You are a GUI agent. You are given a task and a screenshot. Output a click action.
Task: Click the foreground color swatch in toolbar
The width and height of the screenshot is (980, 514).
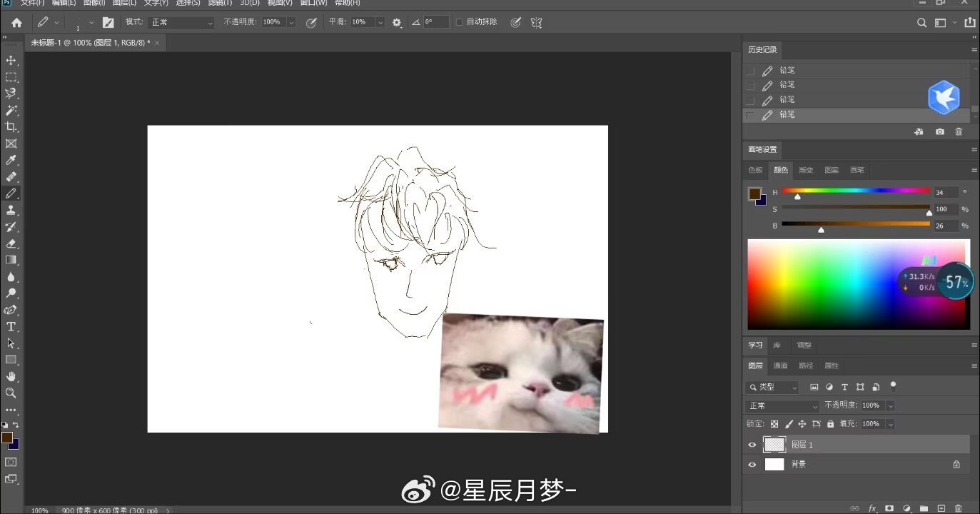[x=7, y=438]
